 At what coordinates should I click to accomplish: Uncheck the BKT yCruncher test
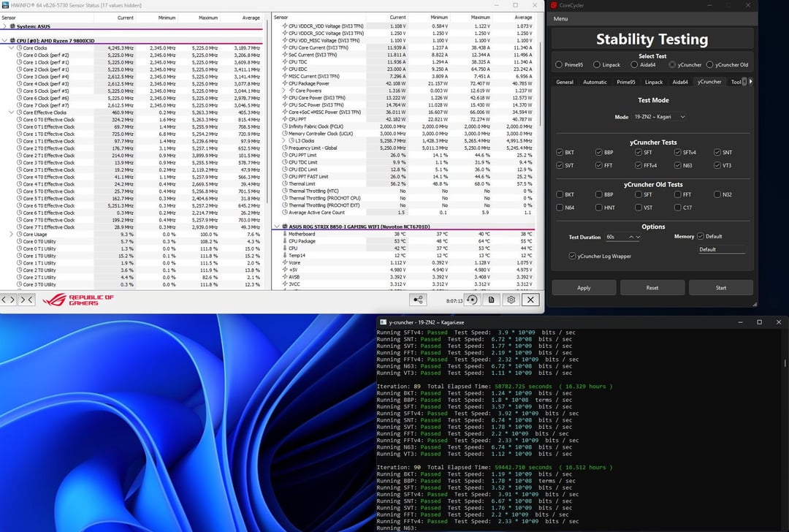pos(560,152)
